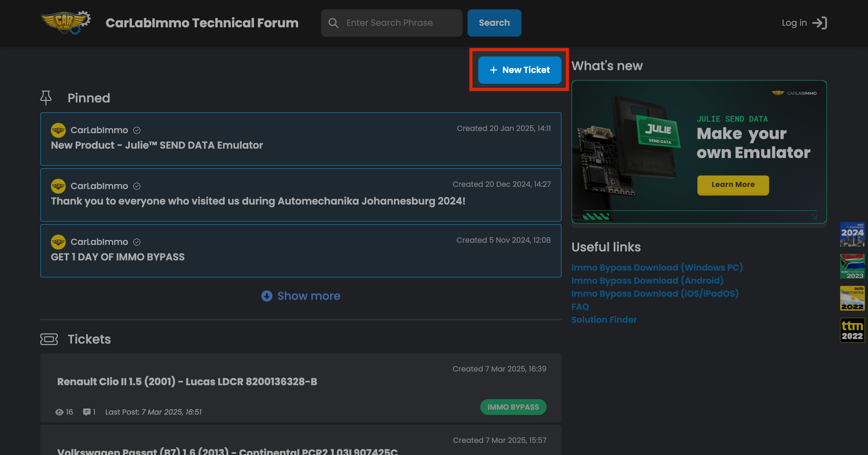Open Immo Bypass Download (iOS/iPadOS) link

click(655, 294)
